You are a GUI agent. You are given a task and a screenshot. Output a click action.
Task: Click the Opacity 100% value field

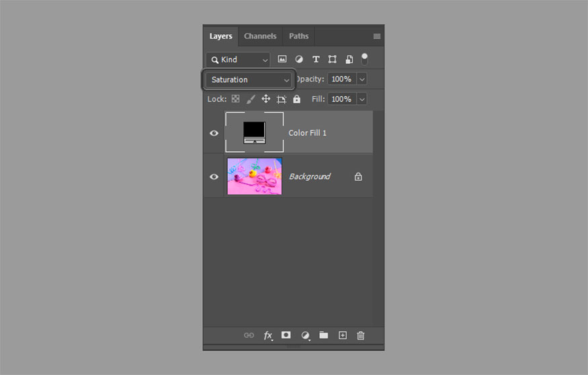[341, 79]
